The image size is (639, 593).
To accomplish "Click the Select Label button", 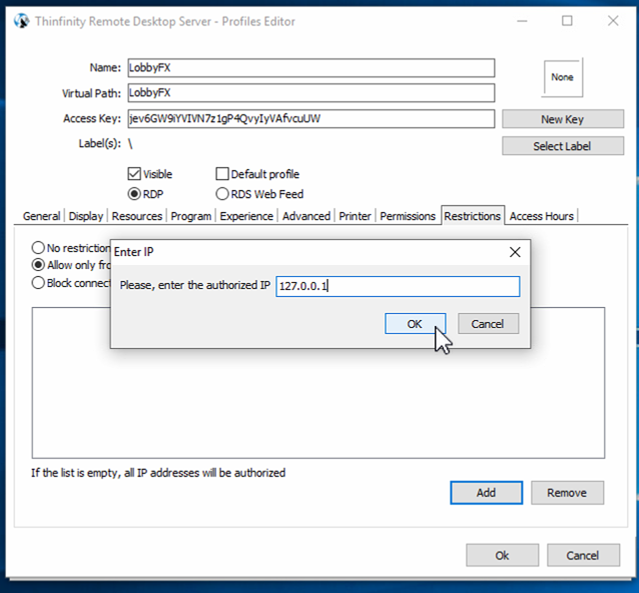I will 562,146.
